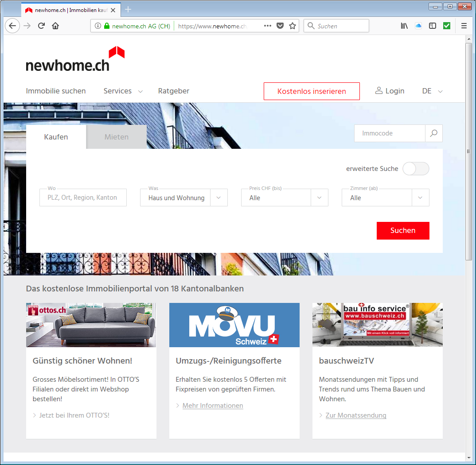Image resolution: width=476 pixels, height=465 pixels.
Task: Click the Pocket save icon
Action: tap(280, 26)
